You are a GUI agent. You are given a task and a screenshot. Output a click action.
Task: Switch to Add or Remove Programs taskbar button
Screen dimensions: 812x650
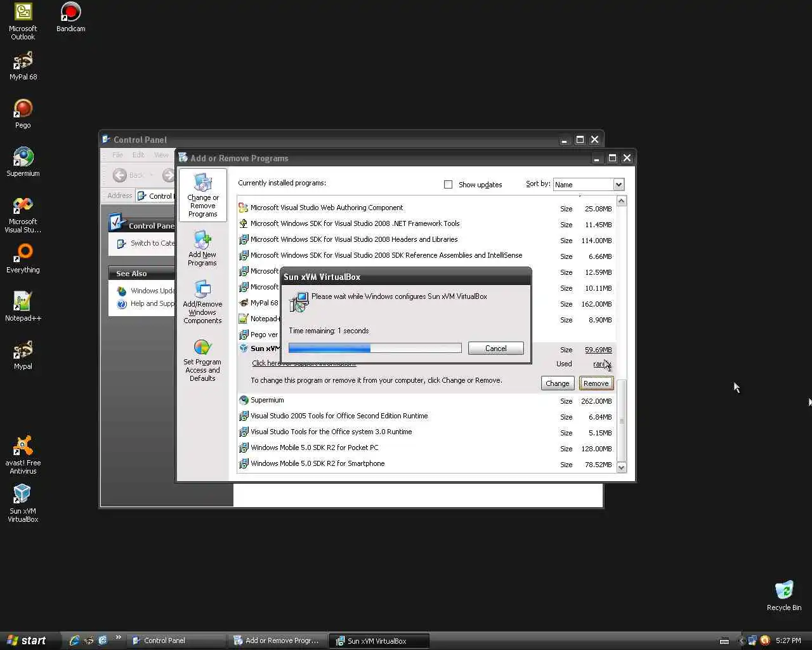coord(278,640)
